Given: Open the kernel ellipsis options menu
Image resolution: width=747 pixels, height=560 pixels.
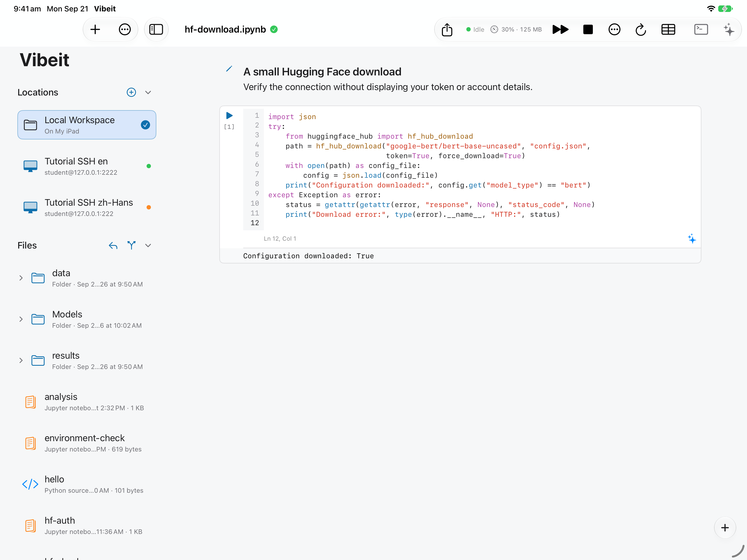Looking at the screenshot, I should (614, 29).
